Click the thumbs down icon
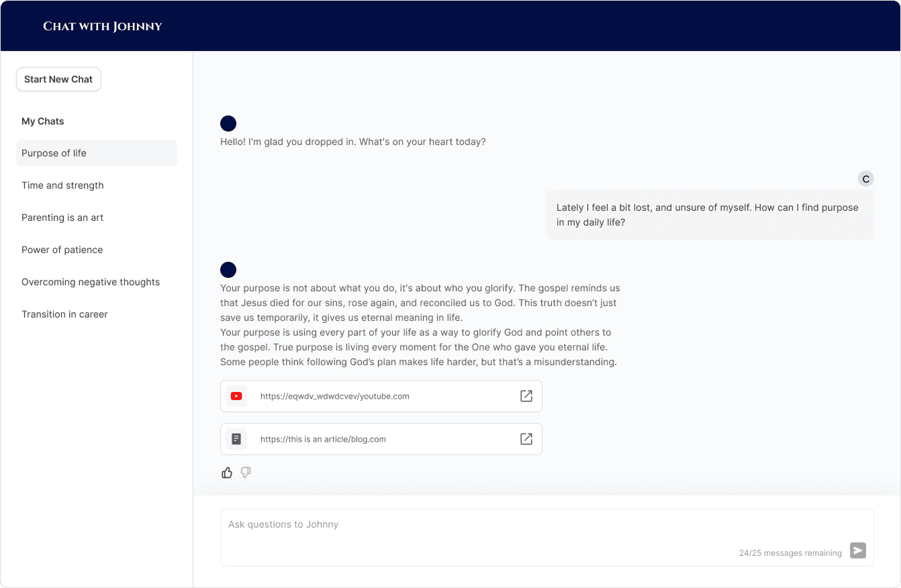Viewport: 901px width, 588px height. coord(246,473)
